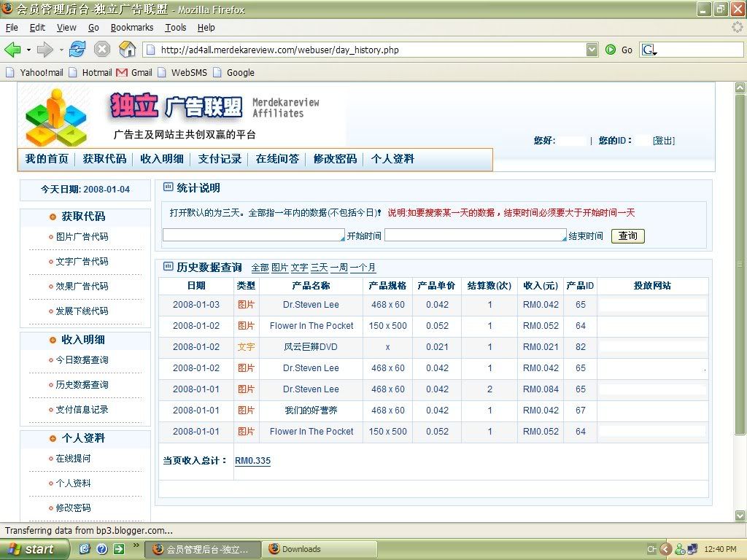Click the 登出 logout link
This screenshot has height=560, width=747.
[x=663, y=141]
